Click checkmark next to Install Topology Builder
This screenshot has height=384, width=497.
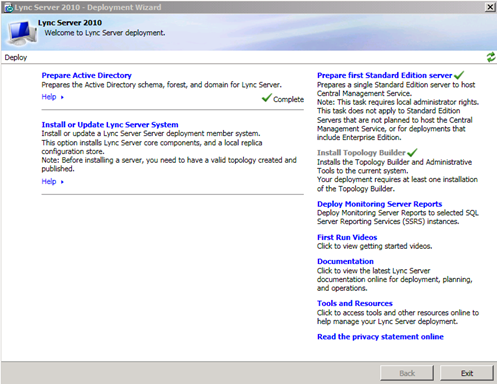412,152
